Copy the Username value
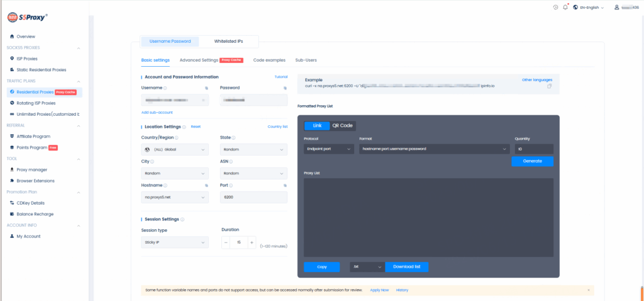 206,88
